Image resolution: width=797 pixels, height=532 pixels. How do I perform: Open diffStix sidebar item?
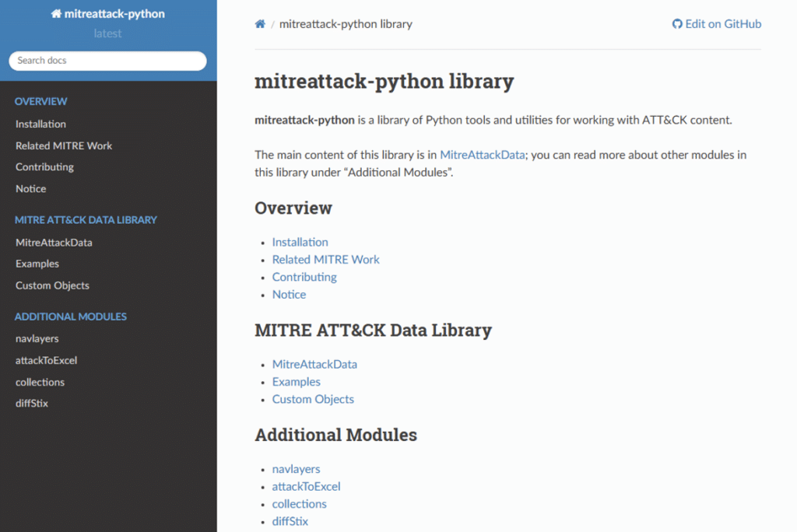(32, 404)
